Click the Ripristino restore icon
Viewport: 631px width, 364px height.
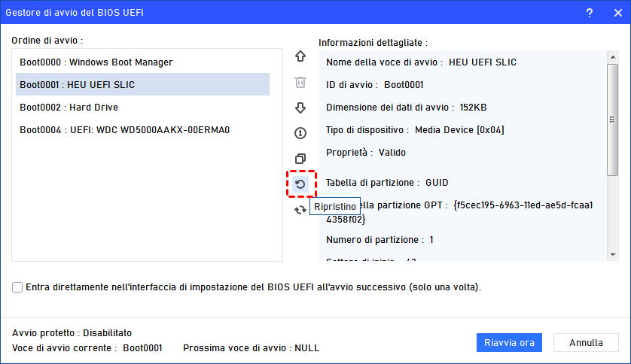(300, 184)
